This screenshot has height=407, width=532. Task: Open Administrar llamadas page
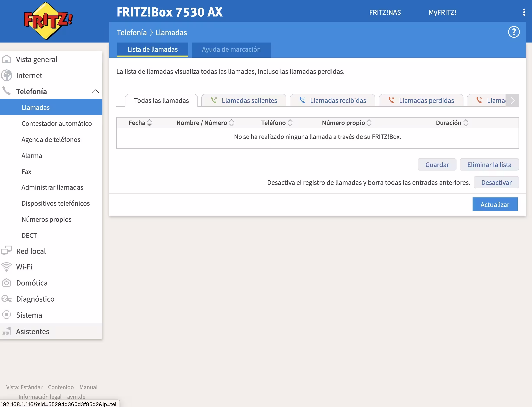click(x=52, y=187)
